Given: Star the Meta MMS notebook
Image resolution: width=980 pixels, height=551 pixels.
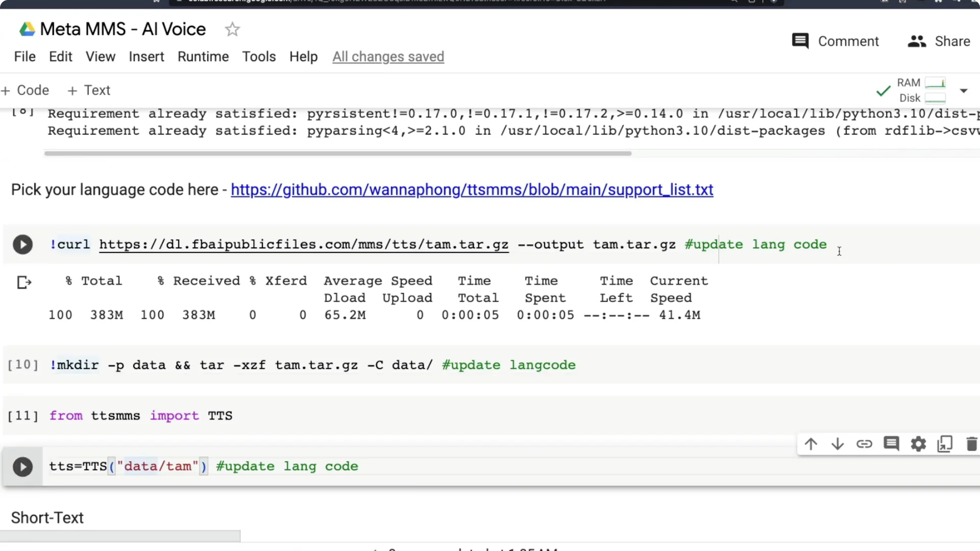Looking at the screenshot, I should click(232, 29).
